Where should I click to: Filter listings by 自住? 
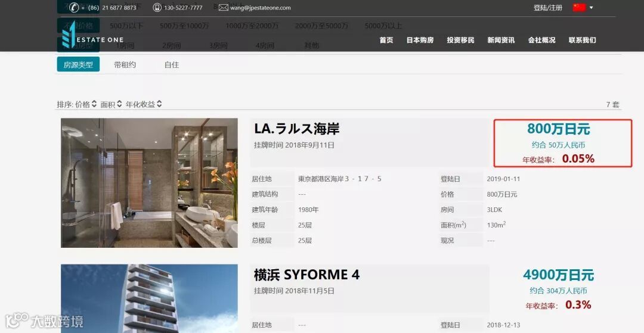pos(172,64)
